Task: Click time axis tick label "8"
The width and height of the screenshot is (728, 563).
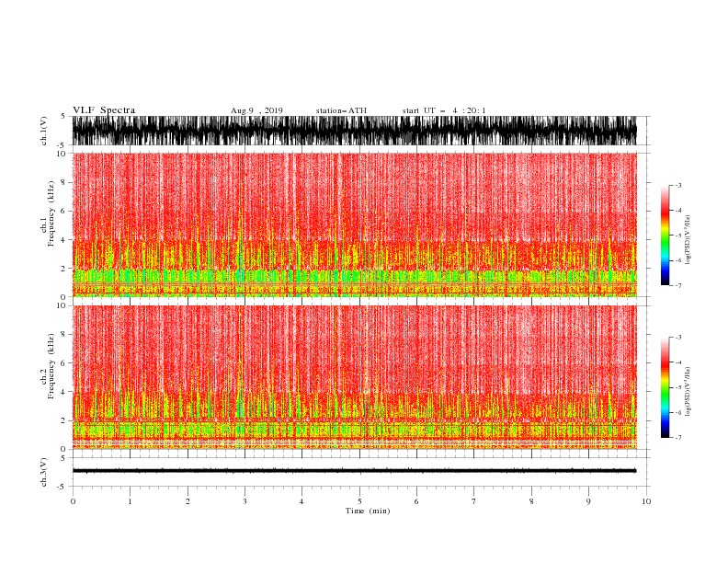Action: click(531, 501)
